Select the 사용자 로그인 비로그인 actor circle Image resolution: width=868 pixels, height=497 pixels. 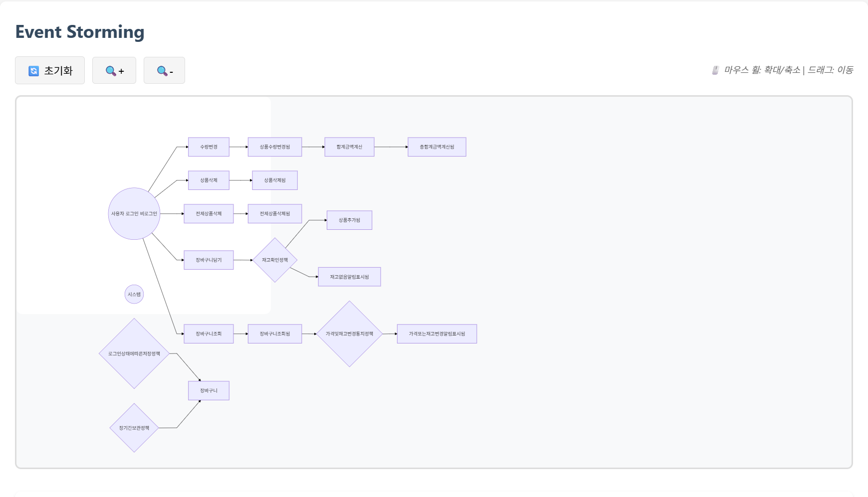pos(134,214)
